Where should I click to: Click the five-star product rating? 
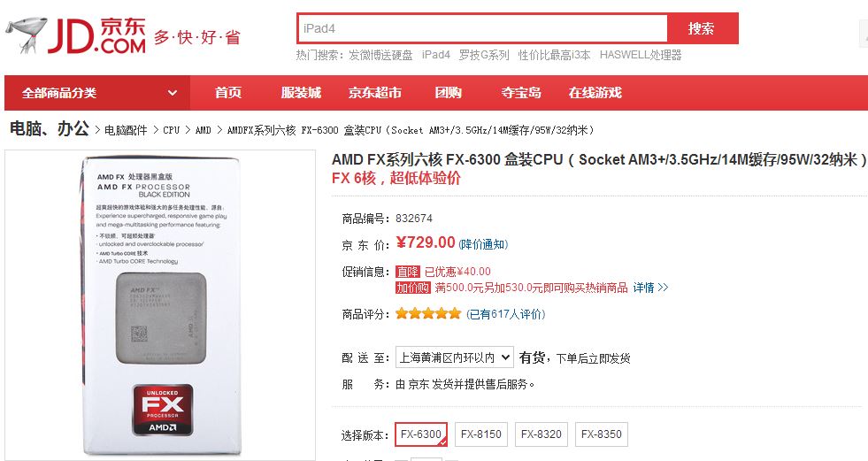click(427, 313)
